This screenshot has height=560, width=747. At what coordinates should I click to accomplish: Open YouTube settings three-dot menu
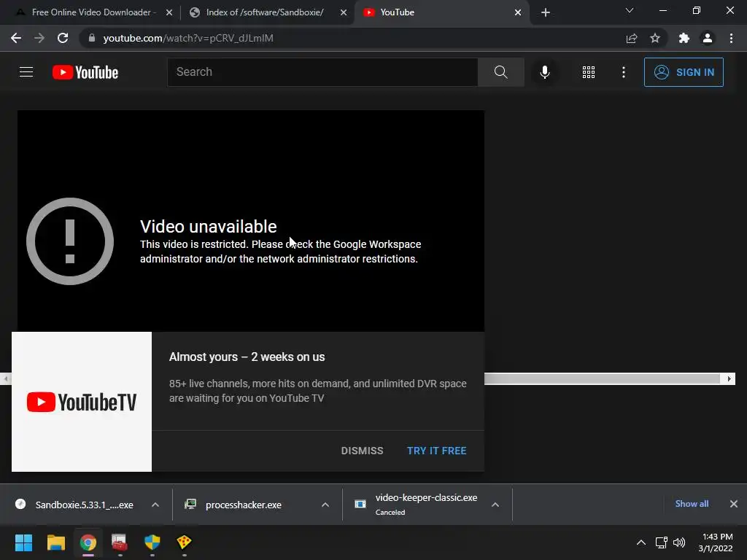(623, 72)
